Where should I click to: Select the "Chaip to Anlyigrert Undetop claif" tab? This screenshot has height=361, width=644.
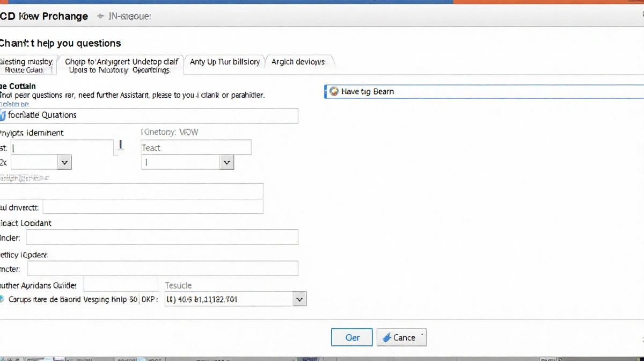(x=121, y=62)
